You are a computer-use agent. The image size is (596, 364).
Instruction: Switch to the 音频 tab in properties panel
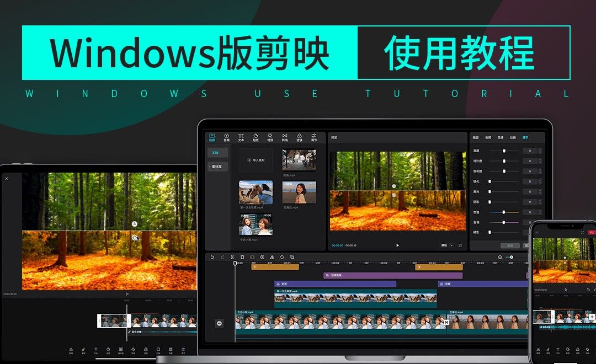pyautogui.click(x=488, y=137)
